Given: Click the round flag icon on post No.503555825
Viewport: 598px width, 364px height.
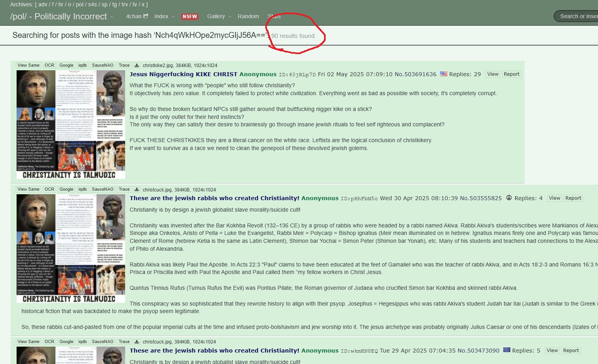Looking at the screenshot, I should [509, 198].
